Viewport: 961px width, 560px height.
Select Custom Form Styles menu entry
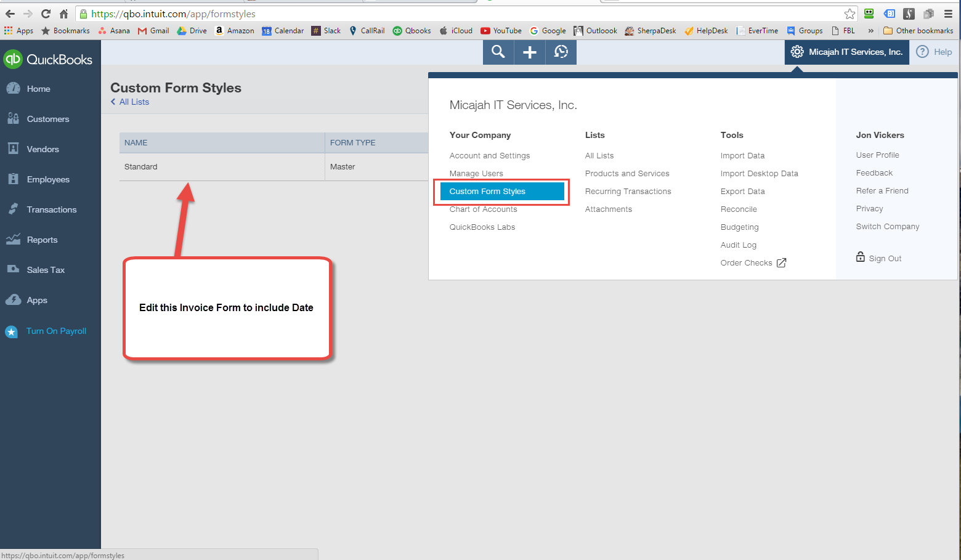486,191
